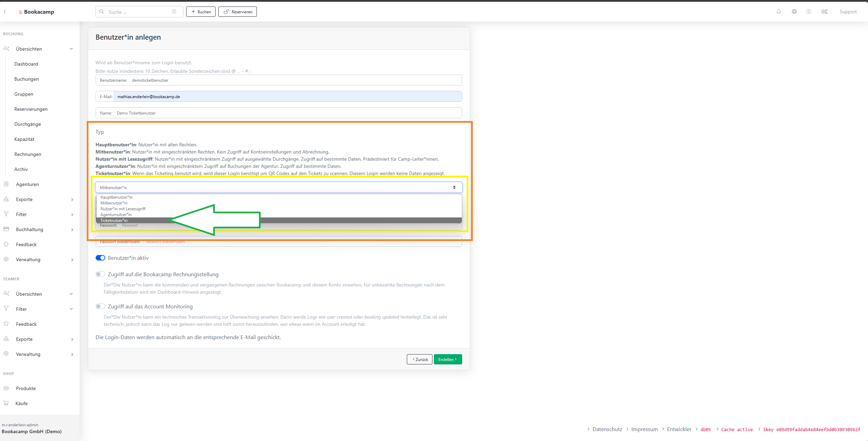Click the Produkte basket icon
The image size is (868, 441).
point(6,388)
